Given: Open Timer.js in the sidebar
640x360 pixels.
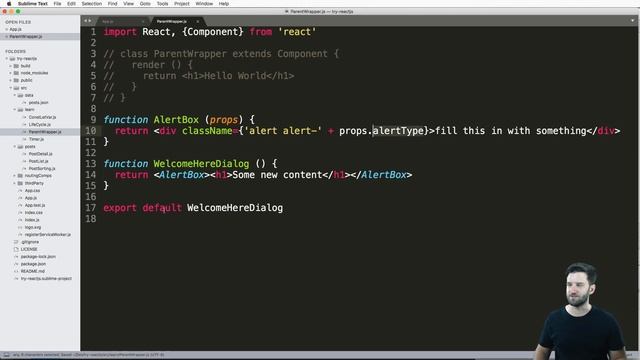Looking at the screenshot, I should (x=36, y=139).
